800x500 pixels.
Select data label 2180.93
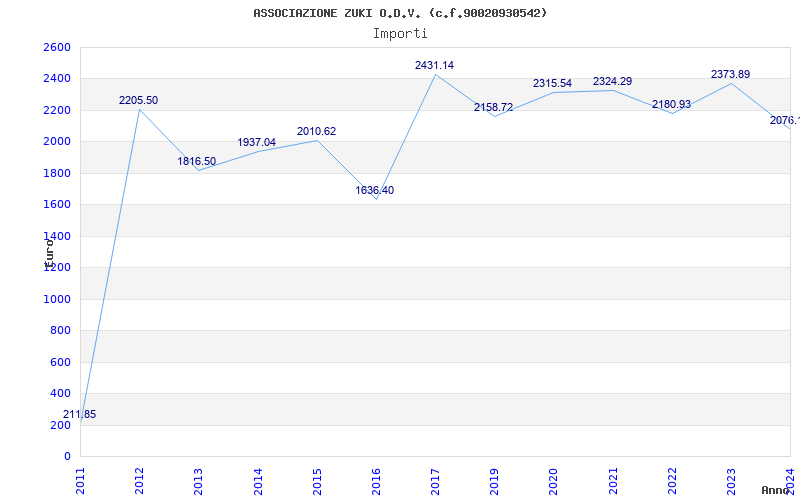(x=671, y=105)
